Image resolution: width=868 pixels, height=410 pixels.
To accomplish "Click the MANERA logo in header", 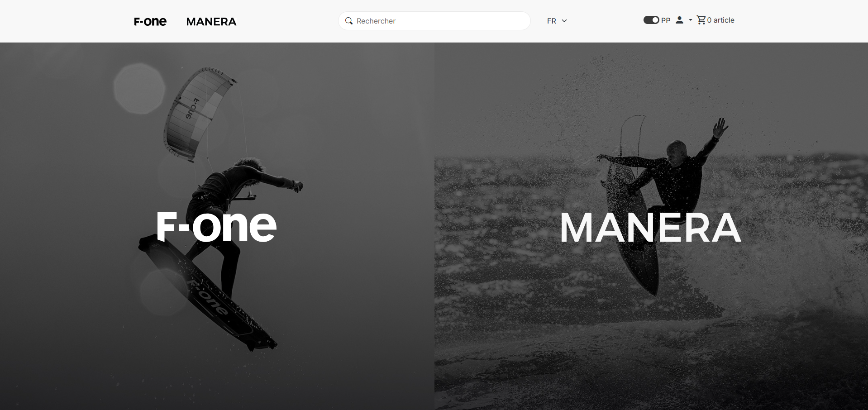I will (x=211, y=22).
